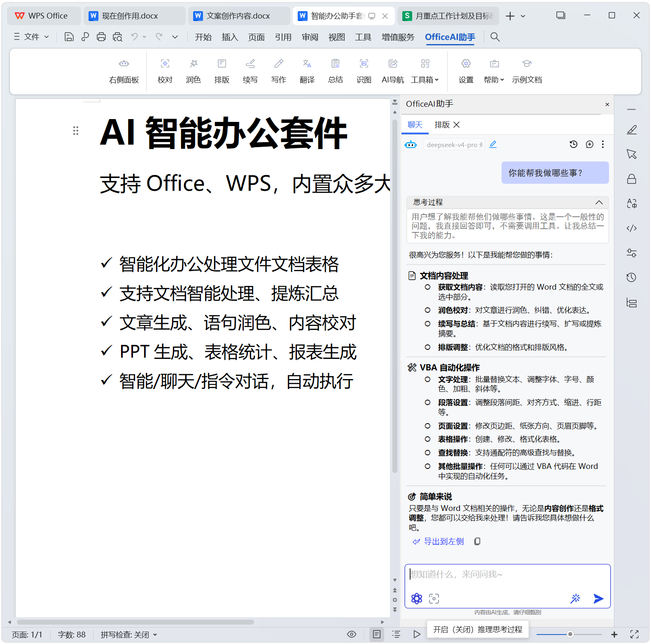Toggle reasoning thinking process atom icon
This screenshot has height=644, width=651.
(417, 599)
